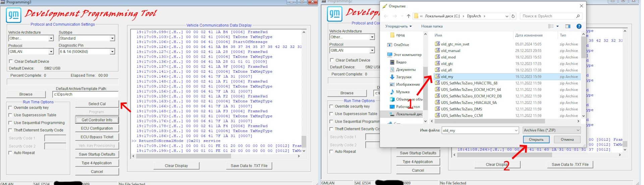Click the DpsArch breadcrumb in the address bar
Image resolution: width=644 pixels, height=185 pixels.
[474, 16]
